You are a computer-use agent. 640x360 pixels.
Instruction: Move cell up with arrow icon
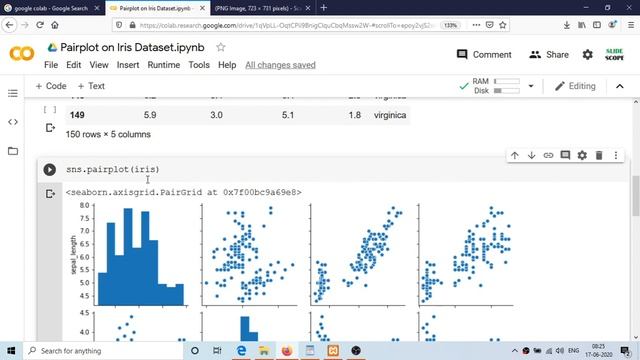[x=515, y=156]
